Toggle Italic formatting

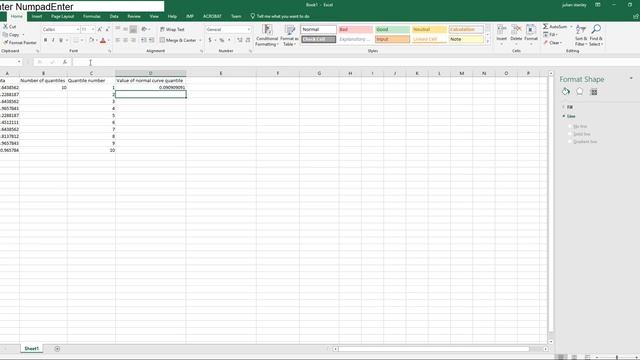(53, 40)
